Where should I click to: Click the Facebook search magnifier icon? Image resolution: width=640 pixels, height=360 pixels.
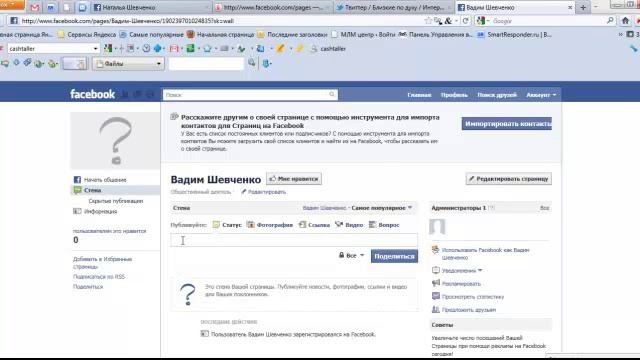332,95
